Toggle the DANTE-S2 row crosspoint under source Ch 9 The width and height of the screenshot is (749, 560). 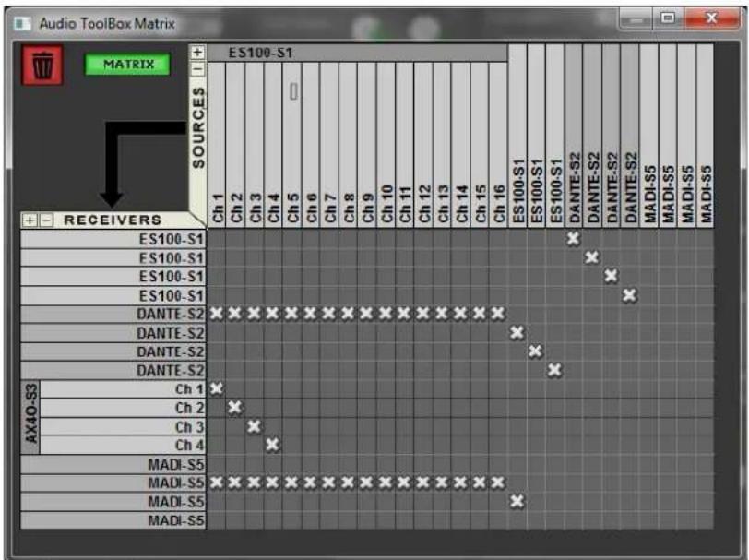point(366,314)
